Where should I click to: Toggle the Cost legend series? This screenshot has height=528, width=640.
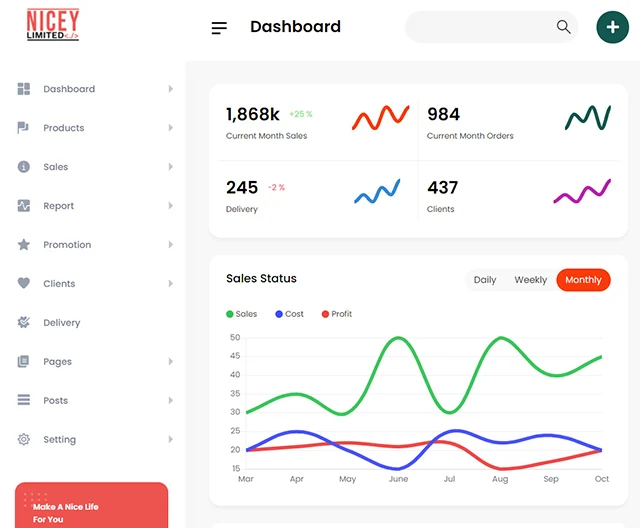(x=289, y=314)
